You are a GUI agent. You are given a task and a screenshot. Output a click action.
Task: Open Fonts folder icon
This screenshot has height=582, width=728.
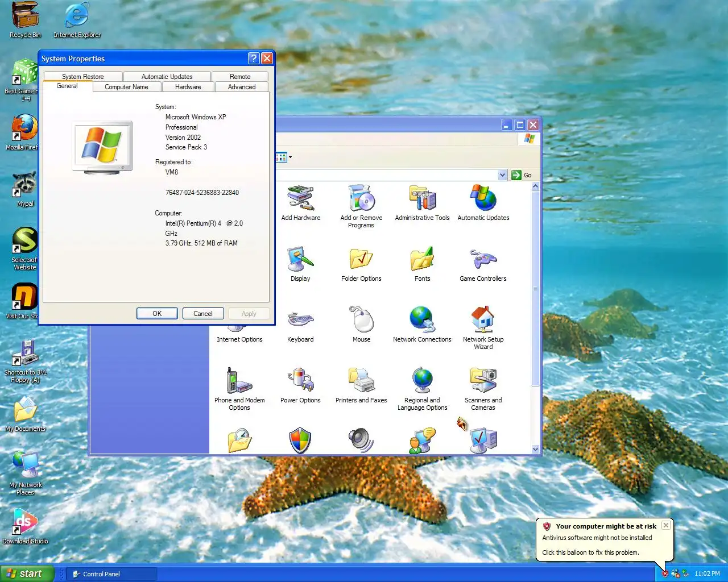pos(422,264)
